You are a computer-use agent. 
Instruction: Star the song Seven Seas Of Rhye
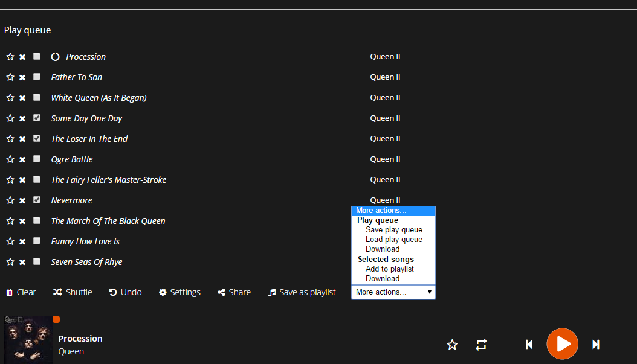pyautogui.click(x=10, y=262)
